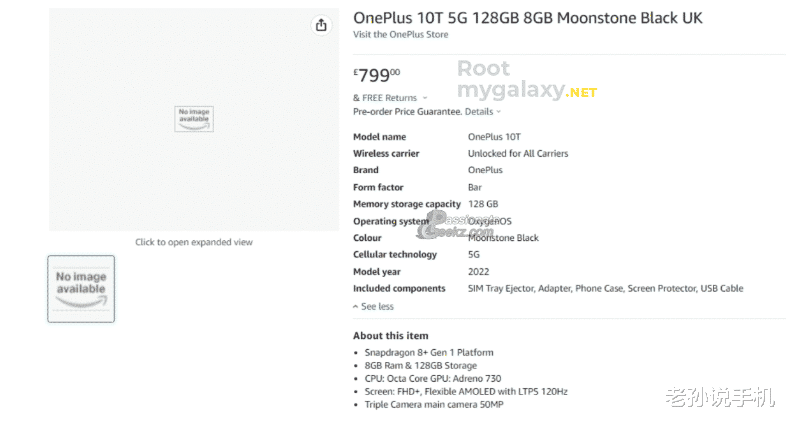Click the RootMyGalaxy.net watermark logo
786x422 pixels.
click(526, 81)
